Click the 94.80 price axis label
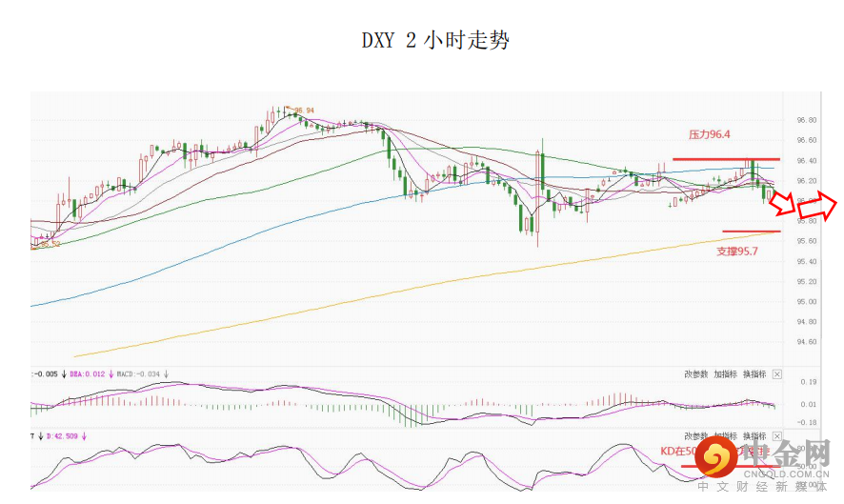This screenshot has width=844, height=504. [806, 322]
